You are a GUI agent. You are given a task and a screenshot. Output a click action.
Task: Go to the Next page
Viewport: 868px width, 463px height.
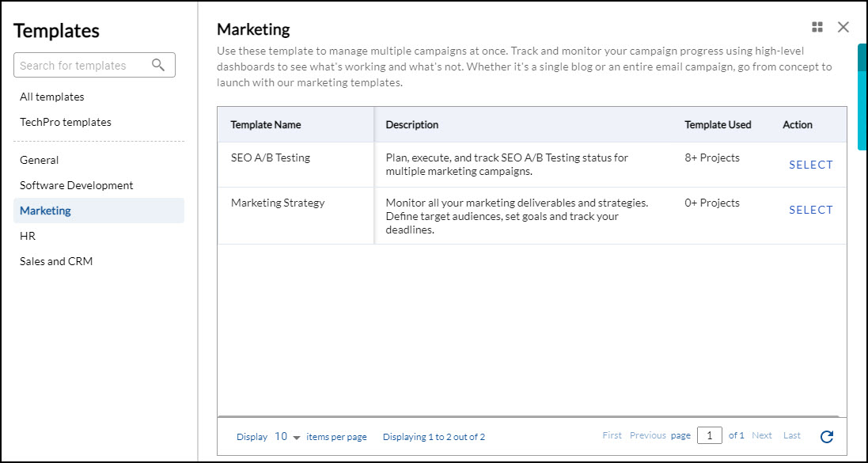tap(762, 435)
